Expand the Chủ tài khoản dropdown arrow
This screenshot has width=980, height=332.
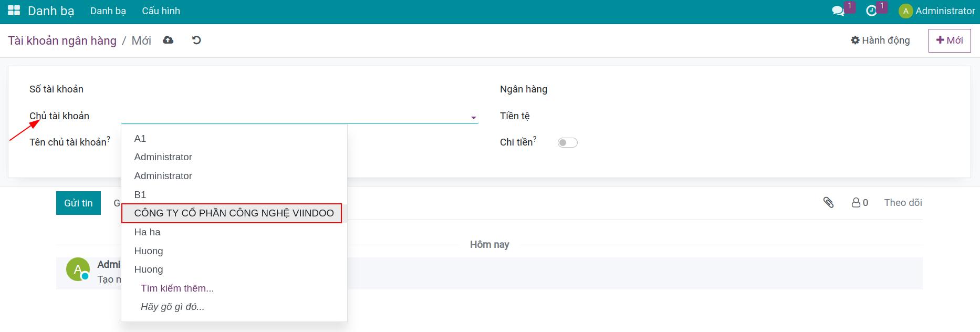(x=474, y=118)
